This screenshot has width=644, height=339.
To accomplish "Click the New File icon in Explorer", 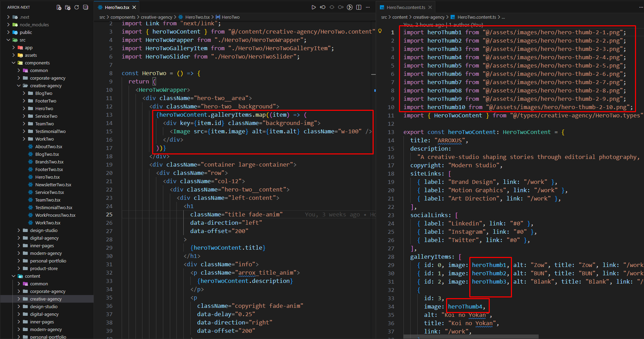I will coord(59,7).
